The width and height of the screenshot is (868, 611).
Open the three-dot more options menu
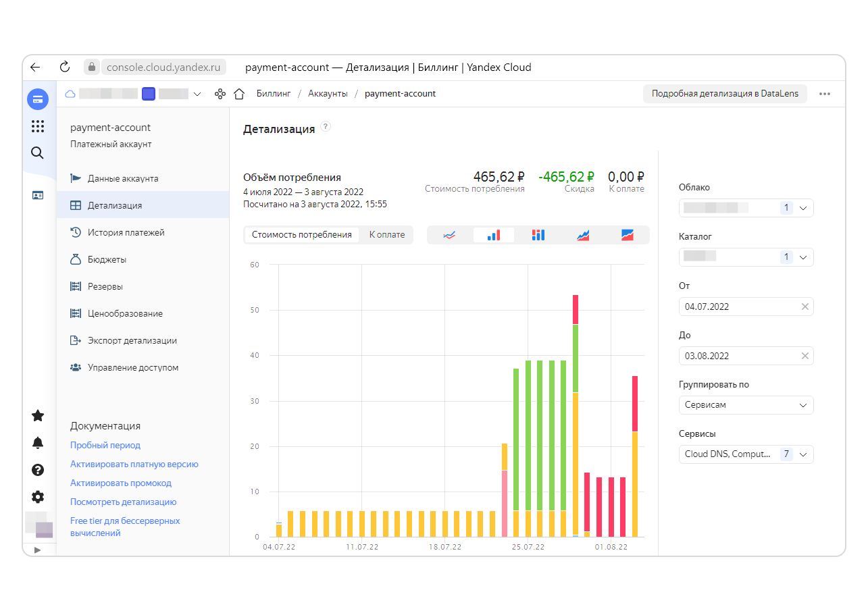825,94
